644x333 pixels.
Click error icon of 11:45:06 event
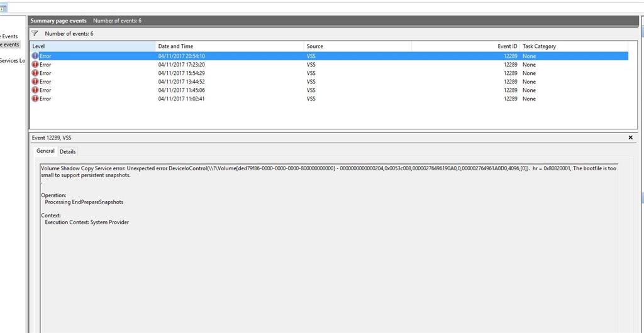(35, 90)
